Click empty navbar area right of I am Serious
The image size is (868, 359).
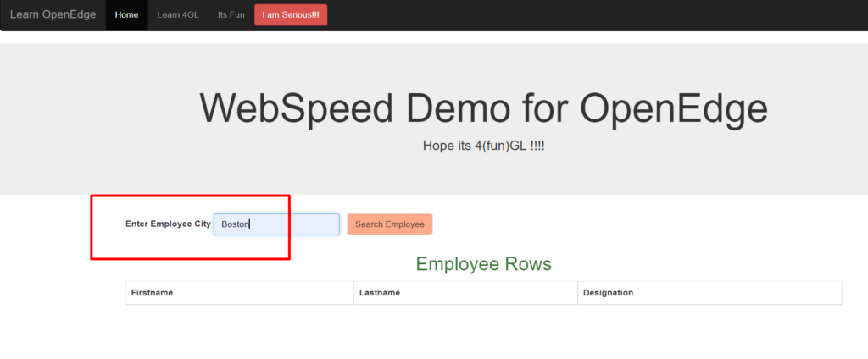[593, 15]
